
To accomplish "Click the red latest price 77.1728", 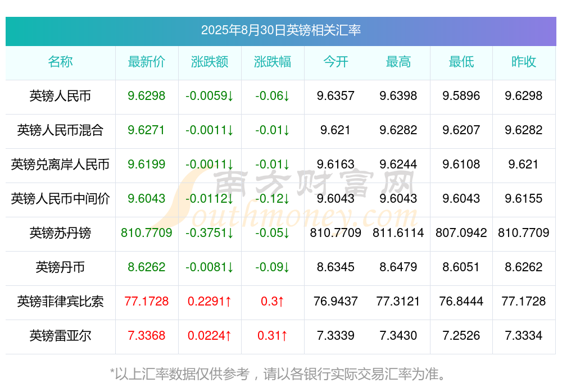I will tap(146, 301).
